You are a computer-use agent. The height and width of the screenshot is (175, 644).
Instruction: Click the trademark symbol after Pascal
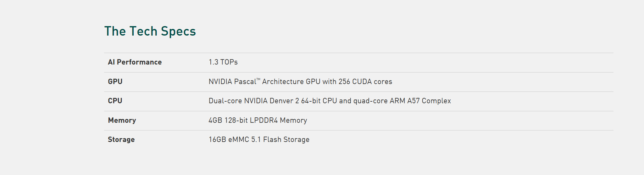point(258,80)
